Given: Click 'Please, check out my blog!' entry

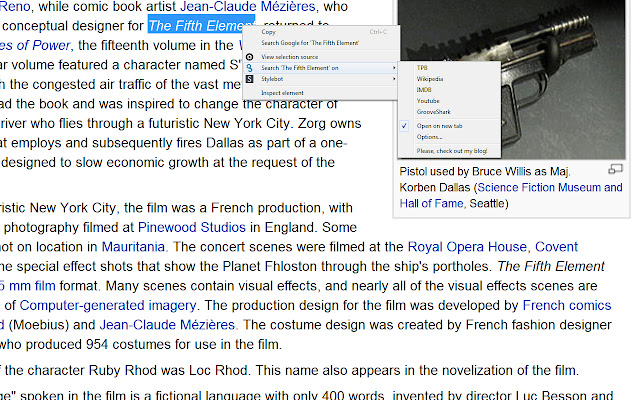Looking at the screenshot, I should point(453,151).
